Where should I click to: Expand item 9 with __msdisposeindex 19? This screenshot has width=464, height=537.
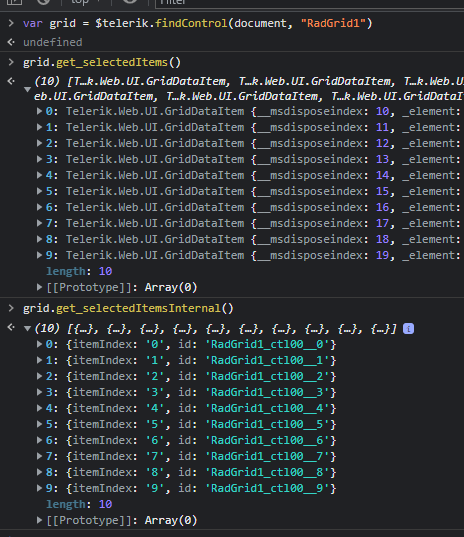pos(39,255)
